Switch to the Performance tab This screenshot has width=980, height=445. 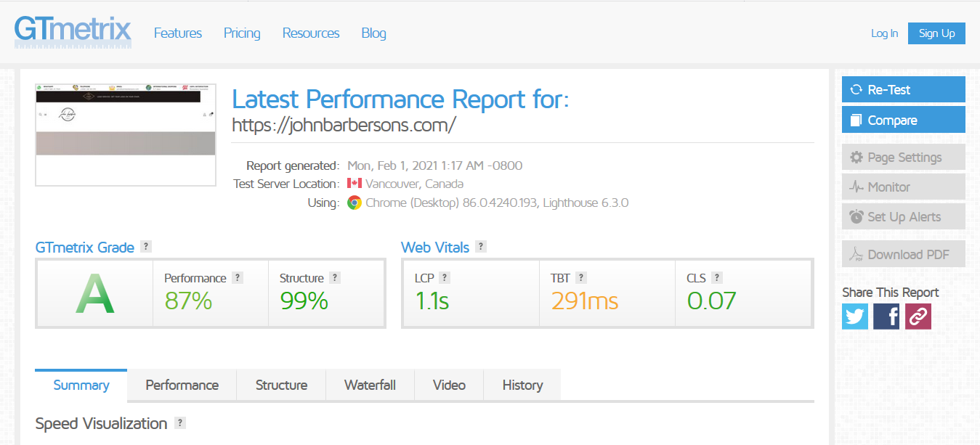point(182,385)
